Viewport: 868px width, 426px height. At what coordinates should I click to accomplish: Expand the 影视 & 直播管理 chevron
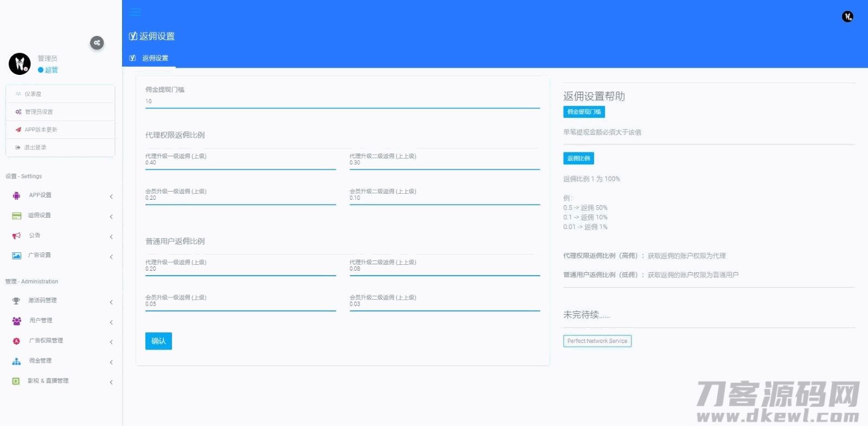click(x=111, y=382)
